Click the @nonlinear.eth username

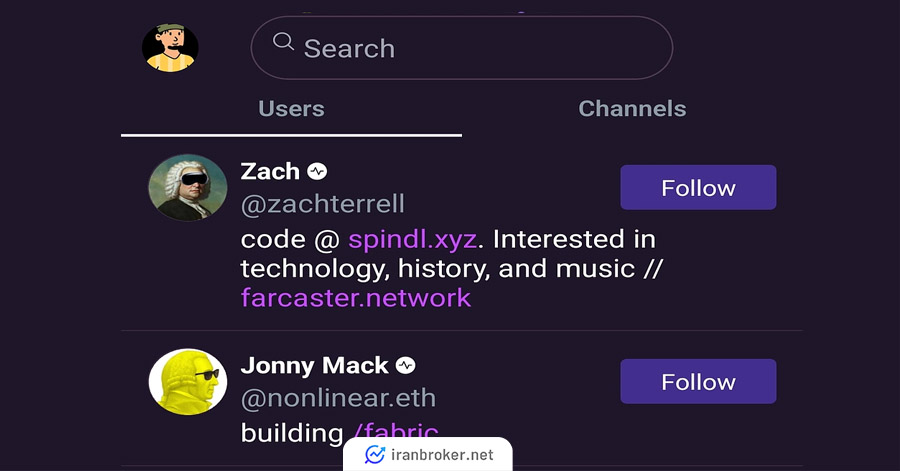(338, 398)
